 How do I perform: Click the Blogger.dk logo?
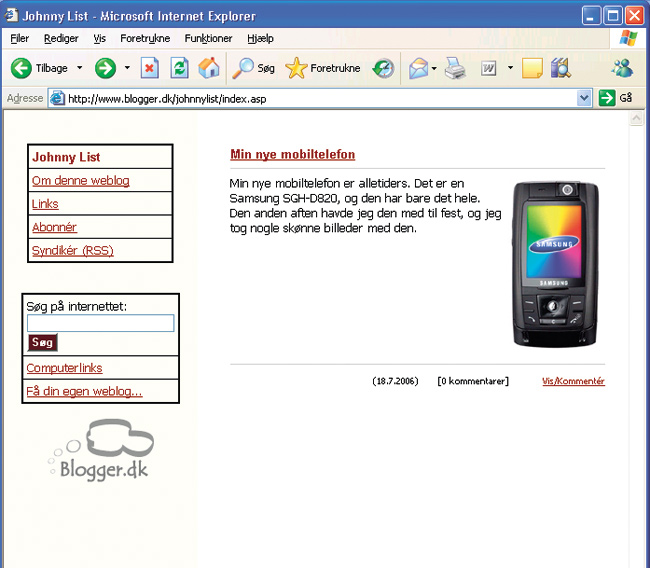[101, 450]
